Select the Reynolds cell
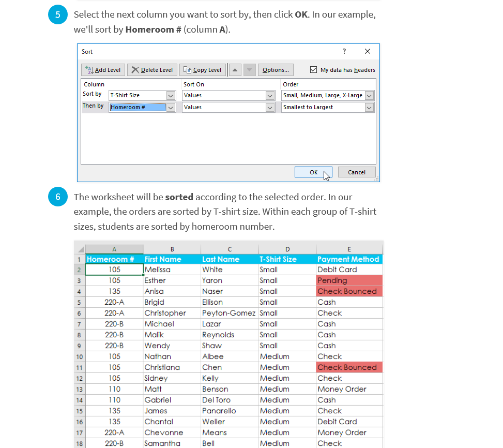The height and width of the screenshot is (448, 503). (230, 335)
